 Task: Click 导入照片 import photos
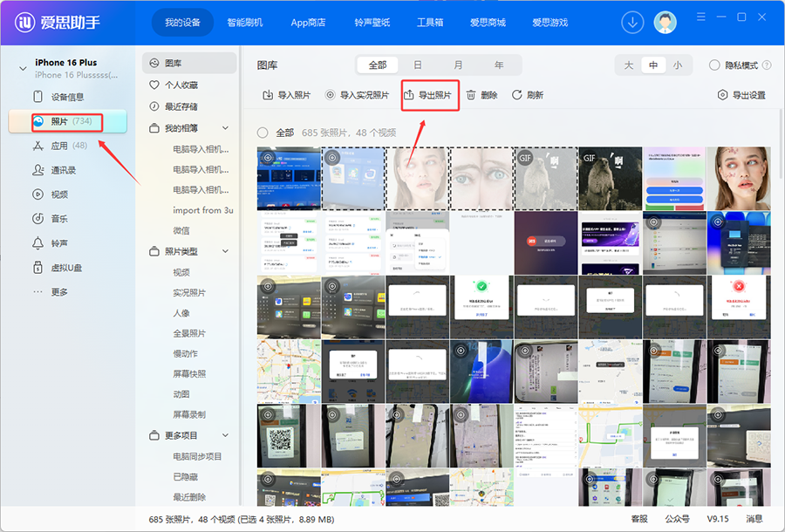[x=287, y=95]
